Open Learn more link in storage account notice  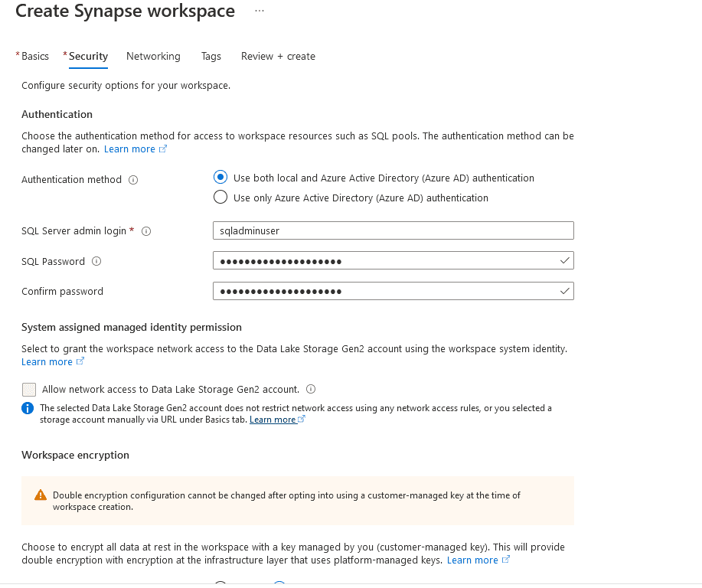tap(273, 420)
